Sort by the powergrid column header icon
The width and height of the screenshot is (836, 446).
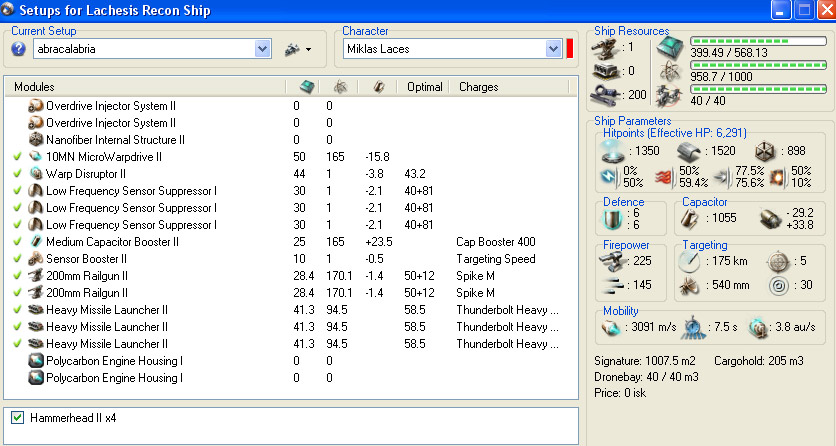340,87
